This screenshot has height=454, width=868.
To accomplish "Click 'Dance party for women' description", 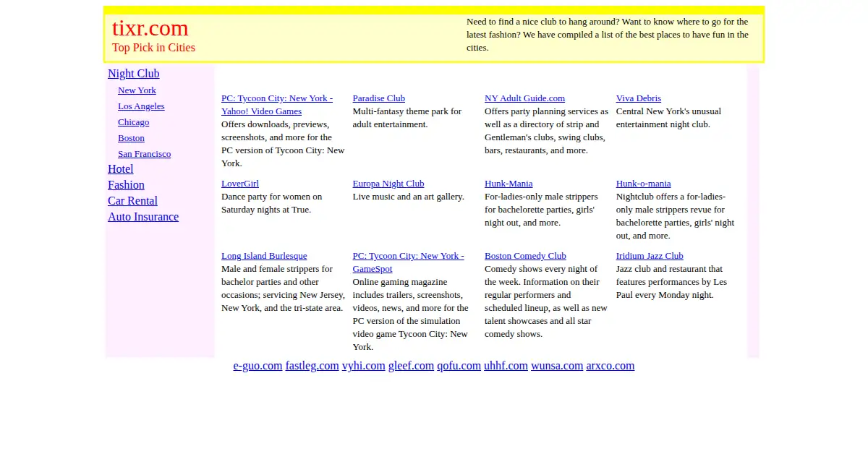I will [x=271, y=203].
